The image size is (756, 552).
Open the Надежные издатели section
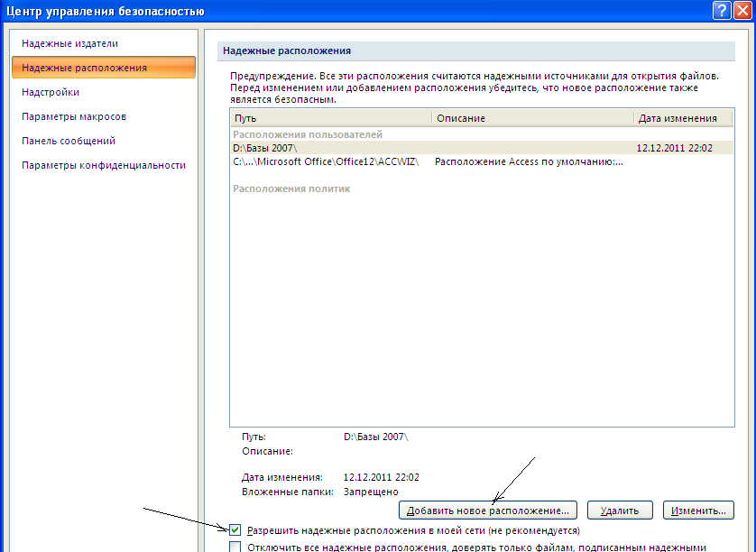tap(69, 43)
